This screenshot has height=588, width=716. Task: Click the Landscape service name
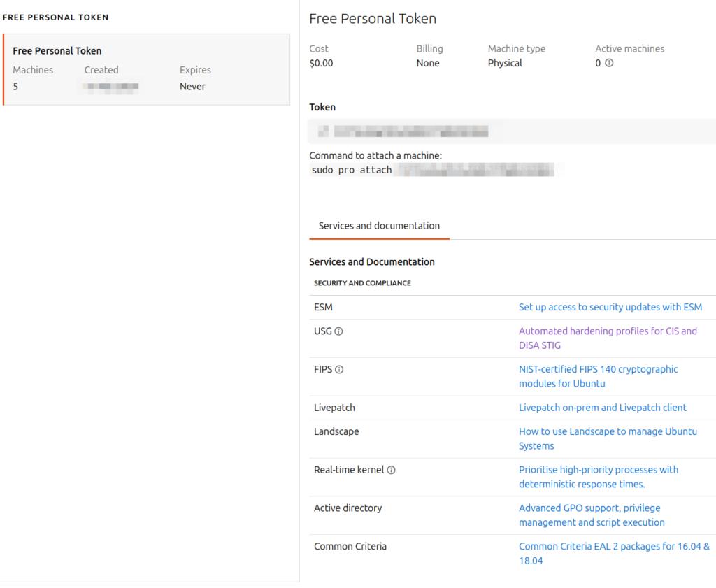point(336,432)
